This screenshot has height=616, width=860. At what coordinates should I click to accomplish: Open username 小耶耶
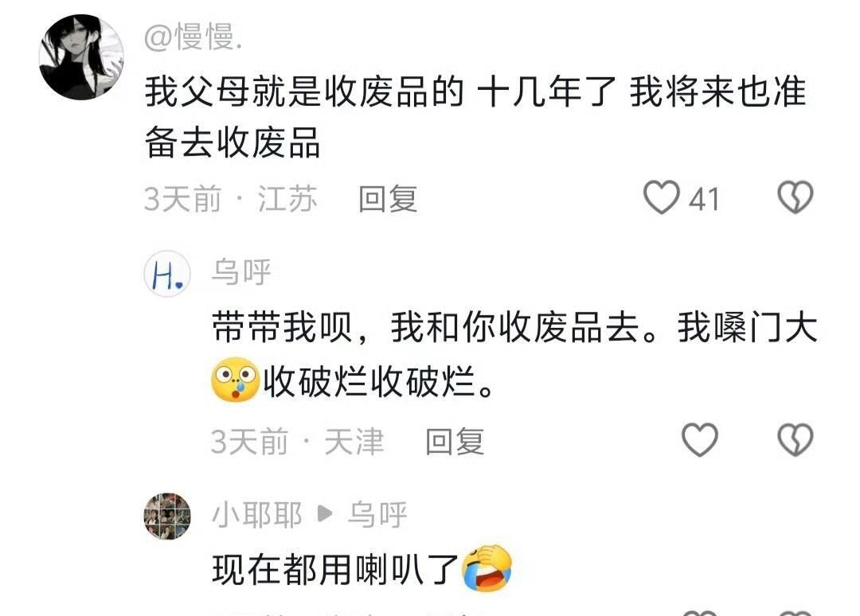[256, 515]
